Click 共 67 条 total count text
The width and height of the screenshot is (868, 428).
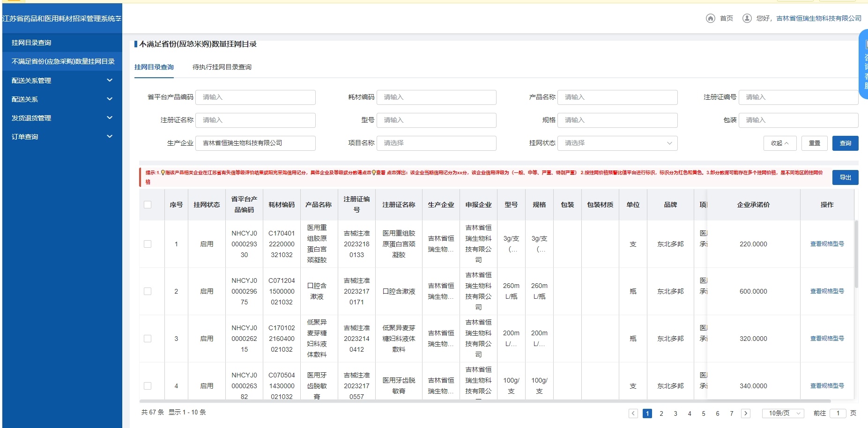tap(153, 412)
